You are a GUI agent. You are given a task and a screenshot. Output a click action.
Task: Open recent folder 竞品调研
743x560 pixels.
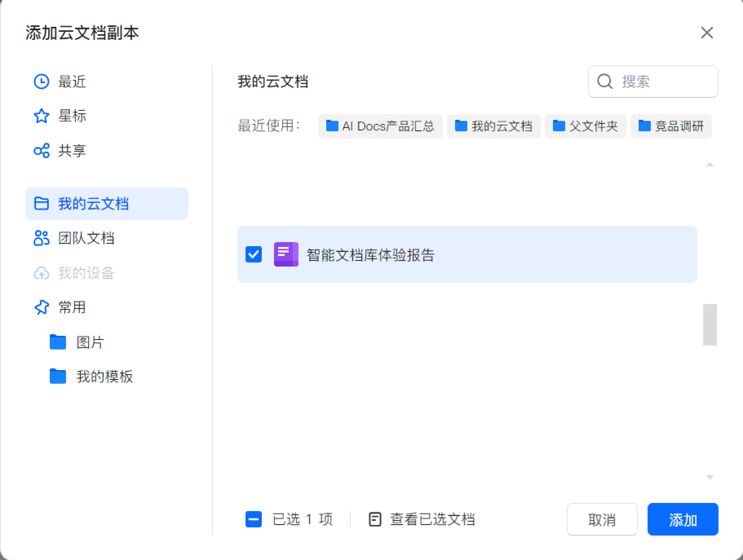[671, 126]
